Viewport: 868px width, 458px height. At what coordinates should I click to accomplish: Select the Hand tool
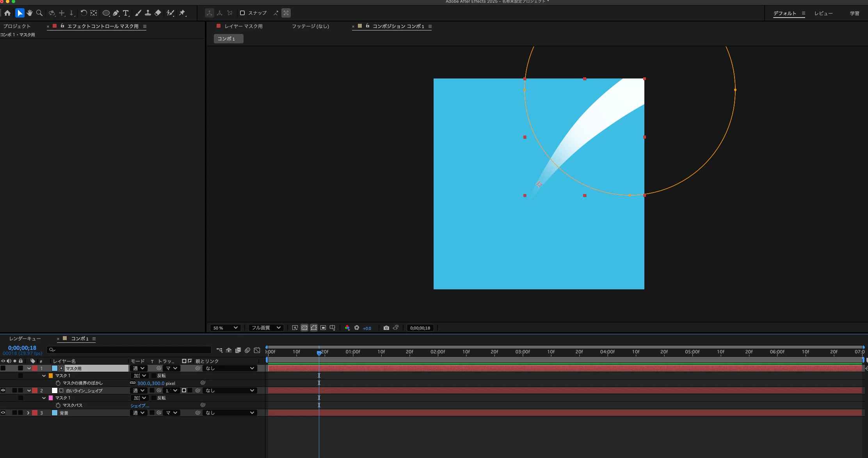point(30,13)
